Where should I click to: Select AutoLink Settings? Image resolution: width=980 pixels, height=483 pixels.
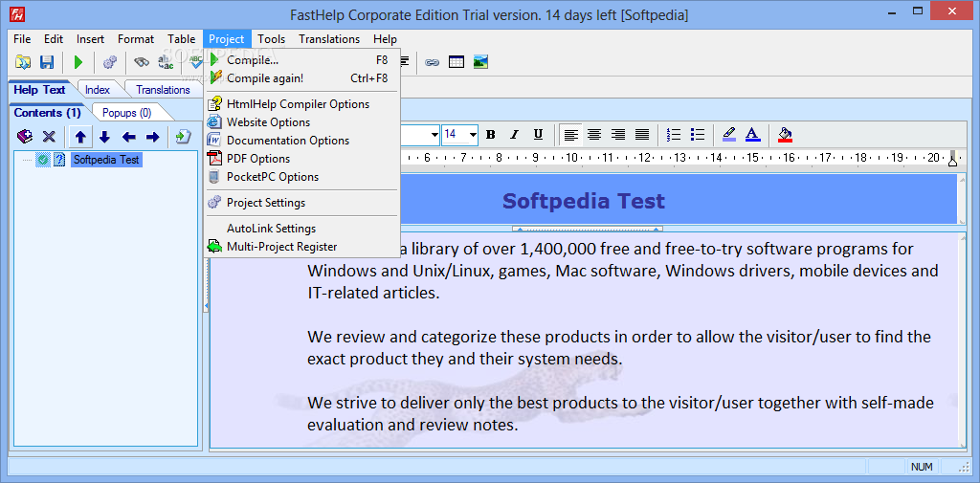tap(301, 228)
